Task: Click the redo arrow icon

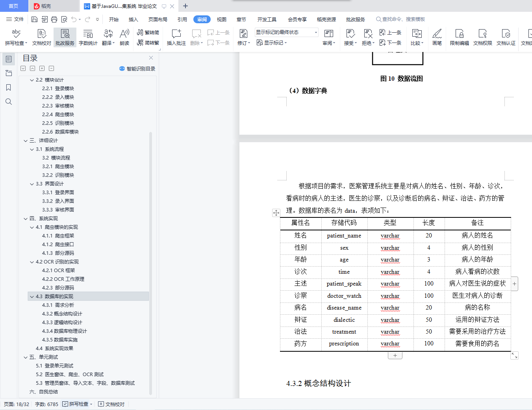Action: [x=87, y=19]
